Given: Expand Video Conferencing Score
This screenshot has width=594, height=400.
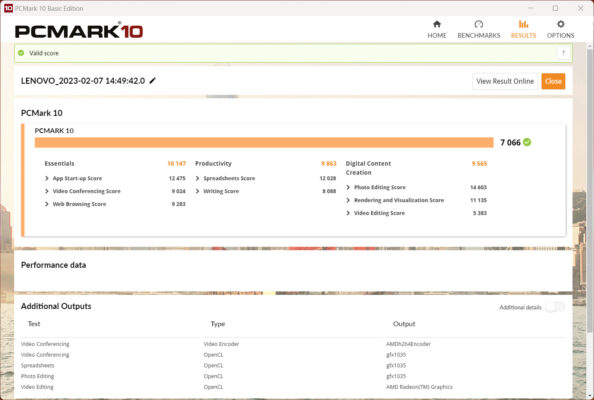Looking at the screenshot, I should point(47,191).
